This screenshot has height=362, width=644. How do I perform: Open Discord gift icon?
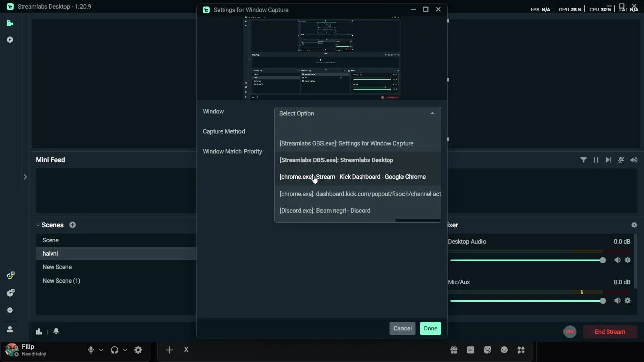454,350
